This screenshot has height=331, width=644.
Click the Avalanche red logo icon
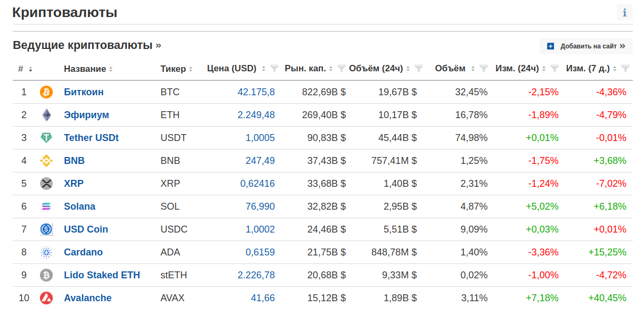46,298
